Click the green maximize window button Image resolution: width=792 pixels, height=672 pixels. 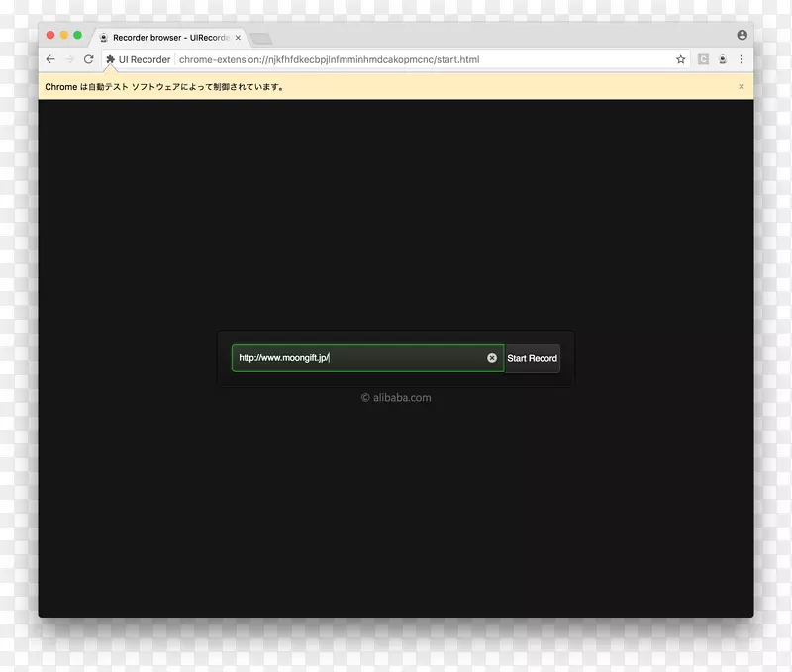pos(77,35)
